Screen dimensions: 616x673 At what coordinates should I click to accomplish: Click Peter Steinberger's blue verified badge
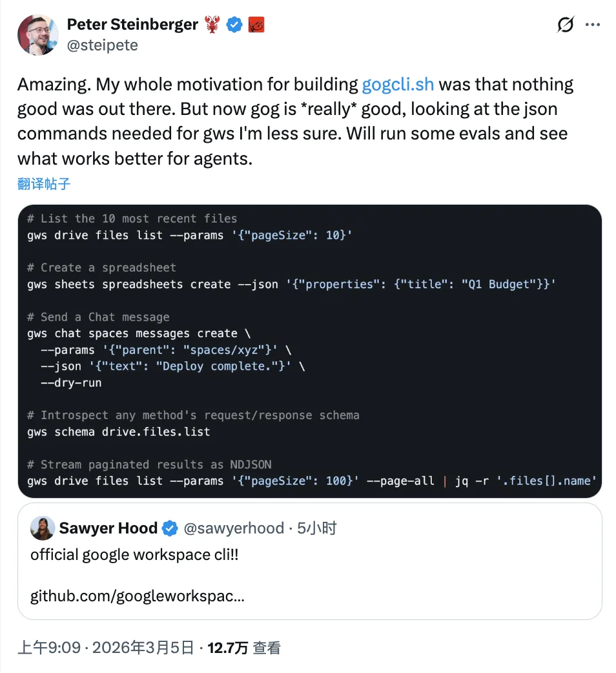tap(234, 24)
